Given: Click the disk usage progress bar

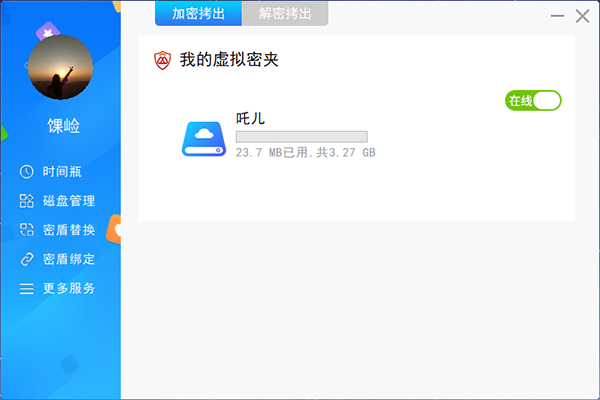Looking at the screenshot, I should tap(302, 137).
